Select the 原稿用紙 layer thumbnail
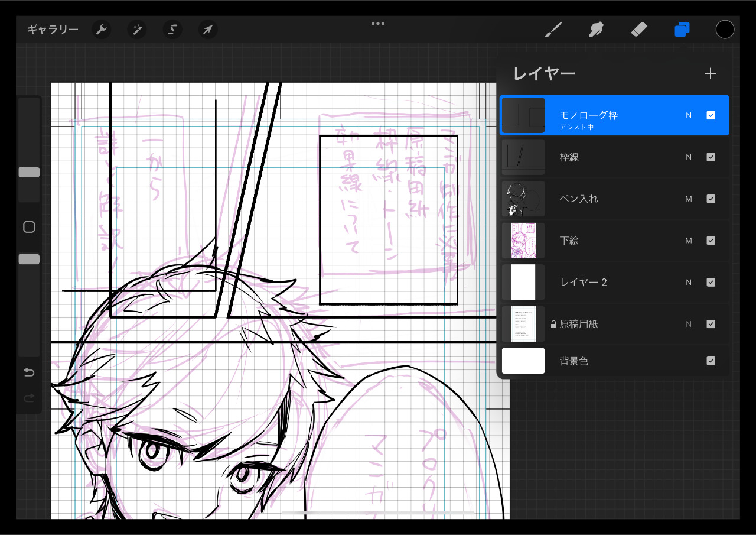 pos(523,324)
